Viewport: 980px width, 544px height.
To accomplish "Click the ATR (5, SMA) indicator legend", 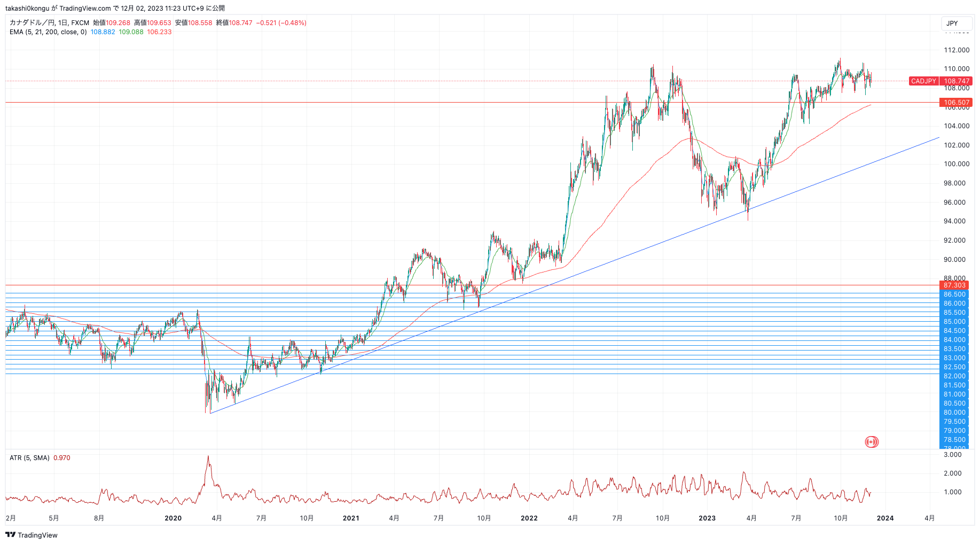I will pyautogui.click(x=29, y=458).
